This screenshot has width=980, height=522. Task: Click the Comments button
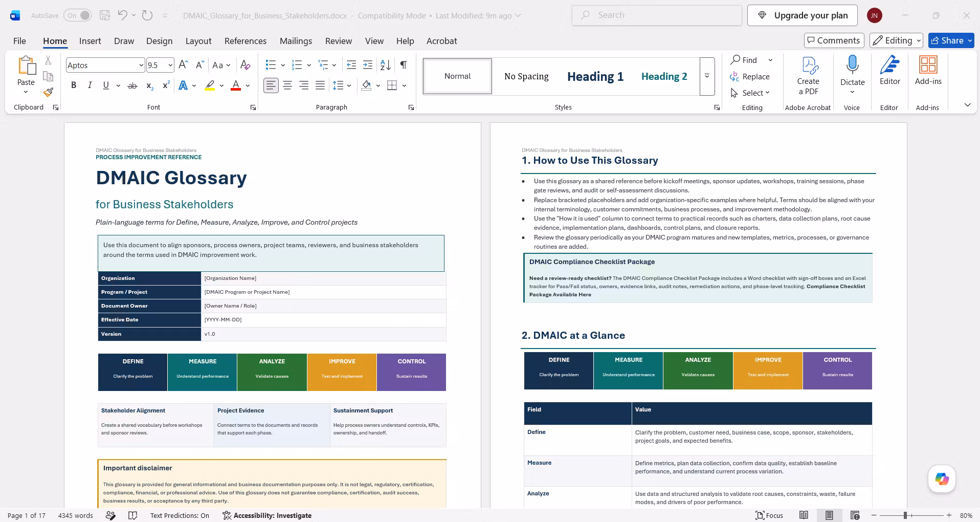(834, 40)
